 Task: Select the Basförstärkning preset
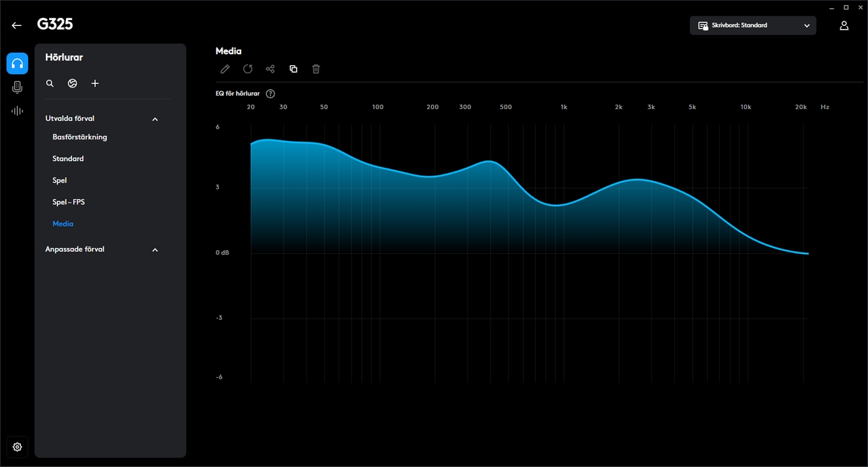coord(79,137)
